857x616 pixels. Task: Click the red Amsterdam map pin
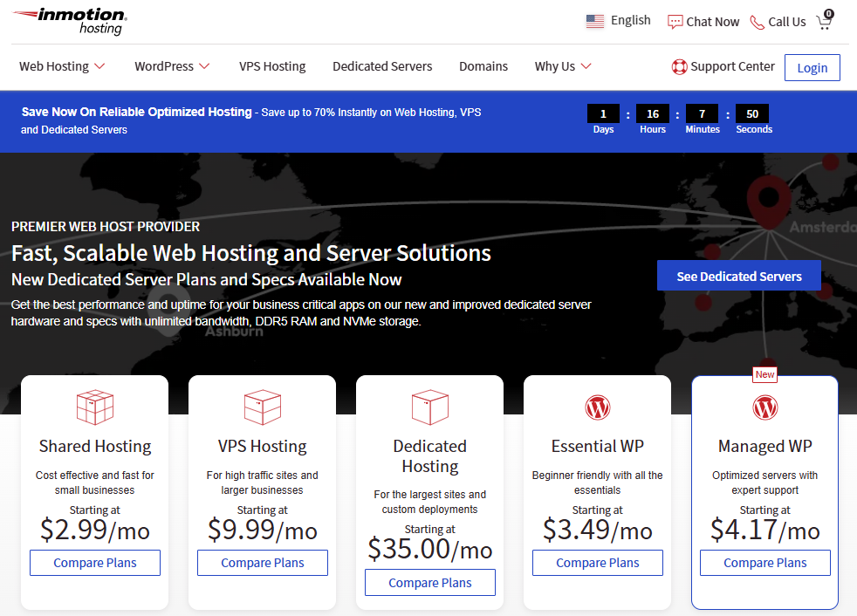tap(769, 202)
